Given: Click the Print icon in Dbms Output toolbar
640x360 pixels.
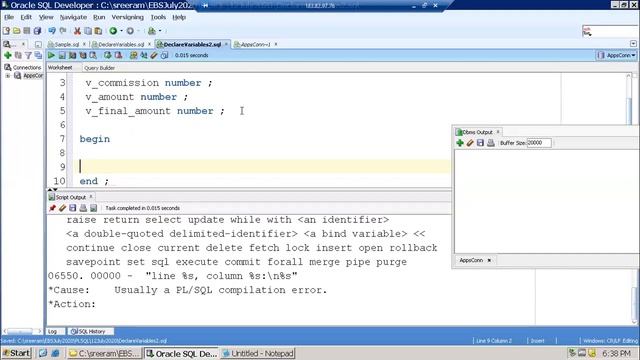Looking at the screenshot, I should click(491, 143).
